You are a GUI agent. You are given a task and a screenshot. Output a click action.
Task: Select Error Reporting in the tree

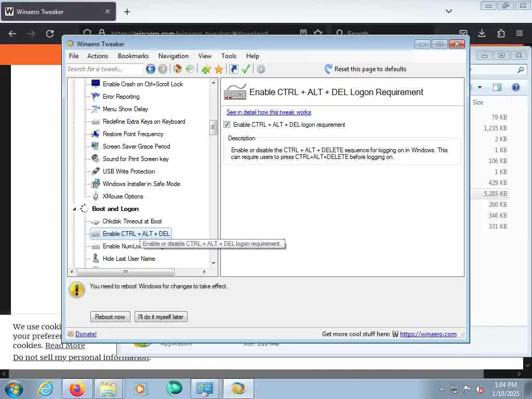pos(121,97)
